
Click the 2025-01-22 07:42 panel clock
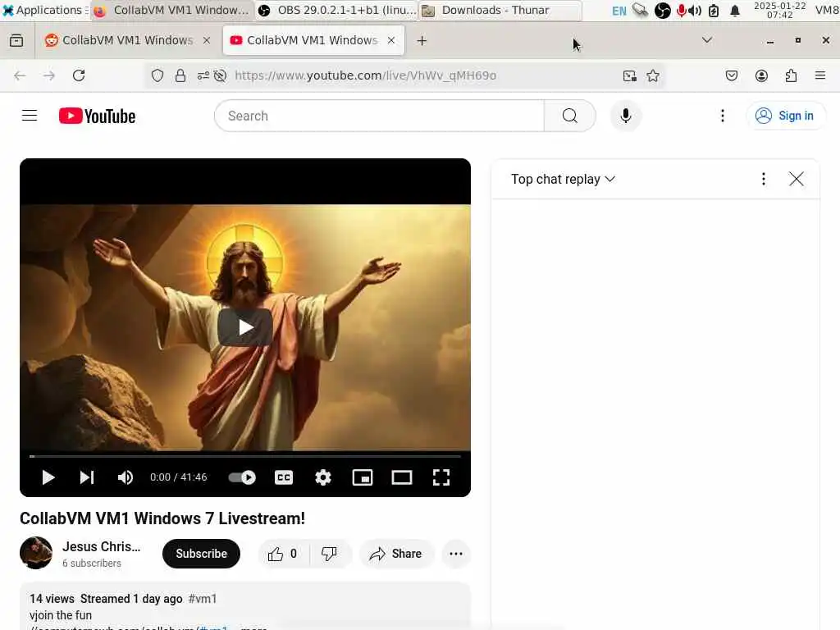779,10
